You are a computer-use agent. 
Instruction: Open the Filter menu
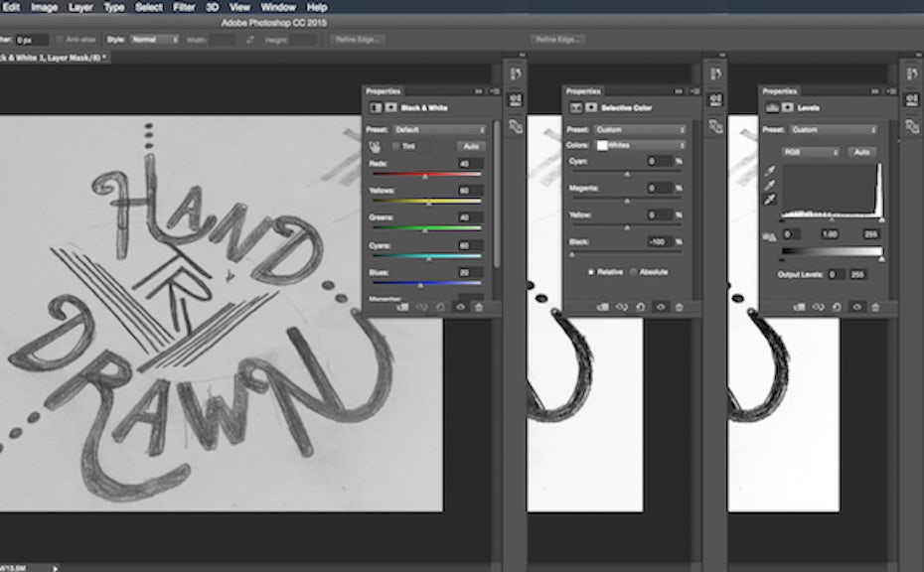pyautogui.click(x=184, y=7)
